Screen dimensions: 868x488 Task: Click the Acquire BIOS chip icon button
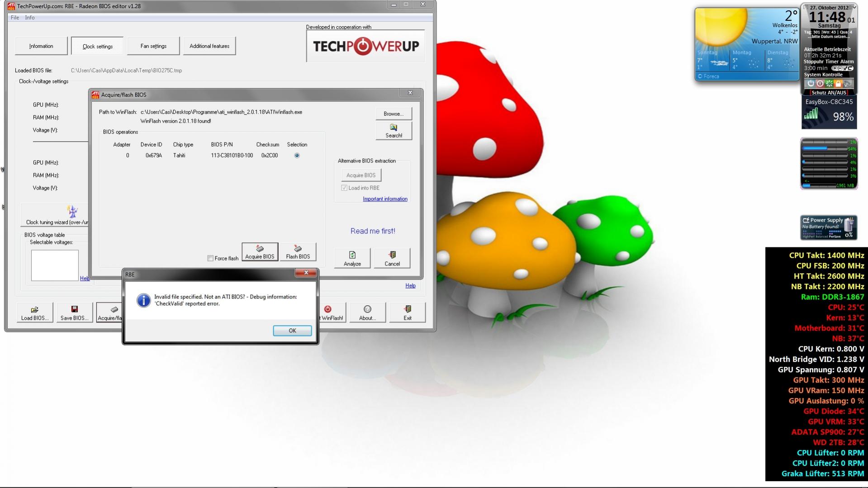click(x=260, y=252)
